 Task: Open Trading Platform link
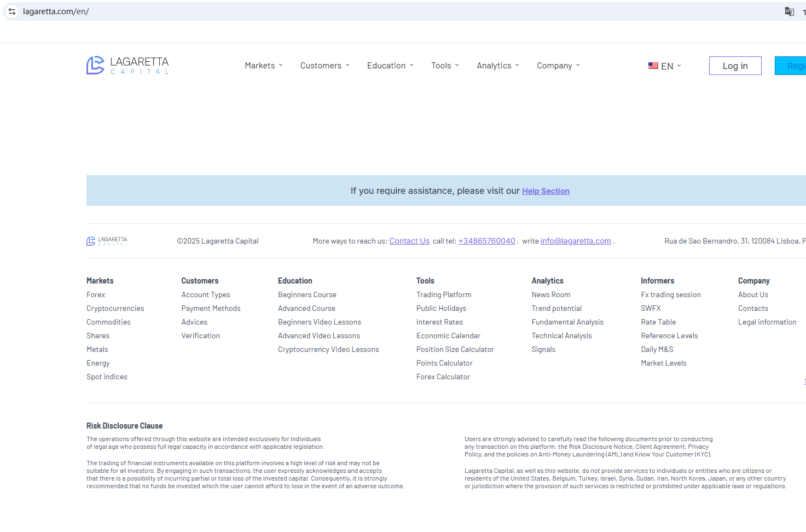[444, 294]
